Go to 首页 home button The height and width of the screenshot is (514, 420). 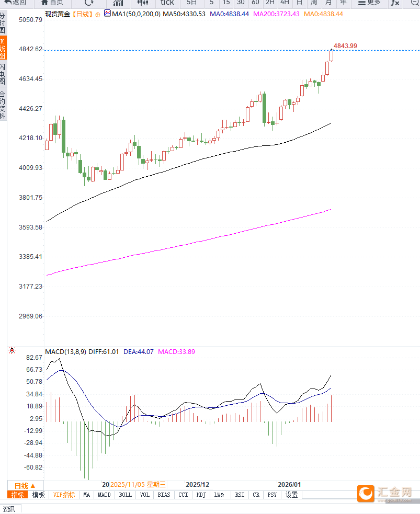coord(52,2)
